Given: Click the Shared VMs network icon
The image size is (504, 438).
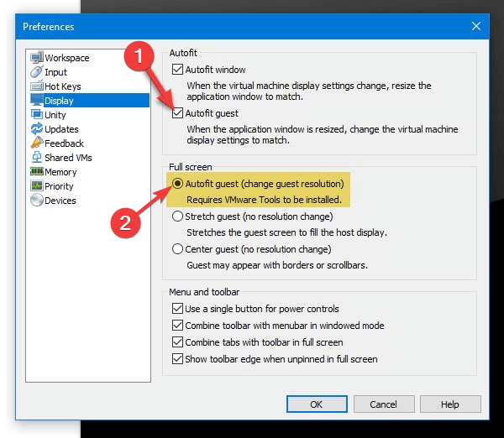Looking at the screenshot, I should (37, 158).
